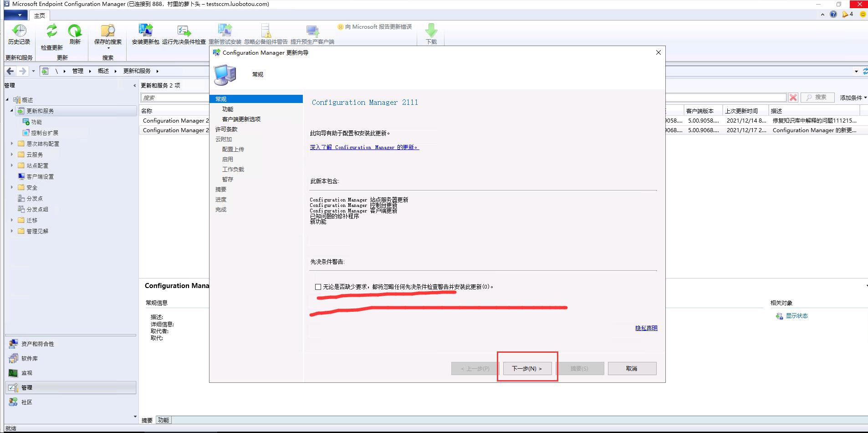Open 软件库 software library workspace
Image resolution: width=868 pixels, height=433 pixels.
pos(71,358)
